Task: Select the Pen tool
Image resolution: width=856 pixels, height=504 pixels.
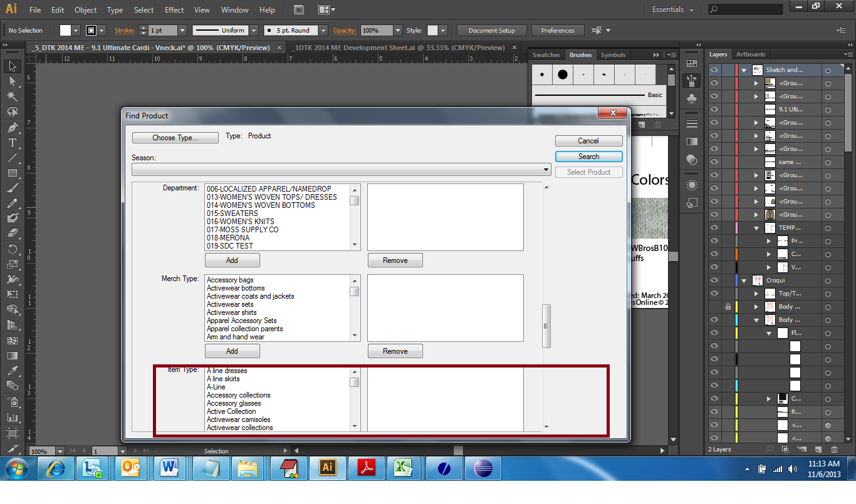Action: [12, 128]
